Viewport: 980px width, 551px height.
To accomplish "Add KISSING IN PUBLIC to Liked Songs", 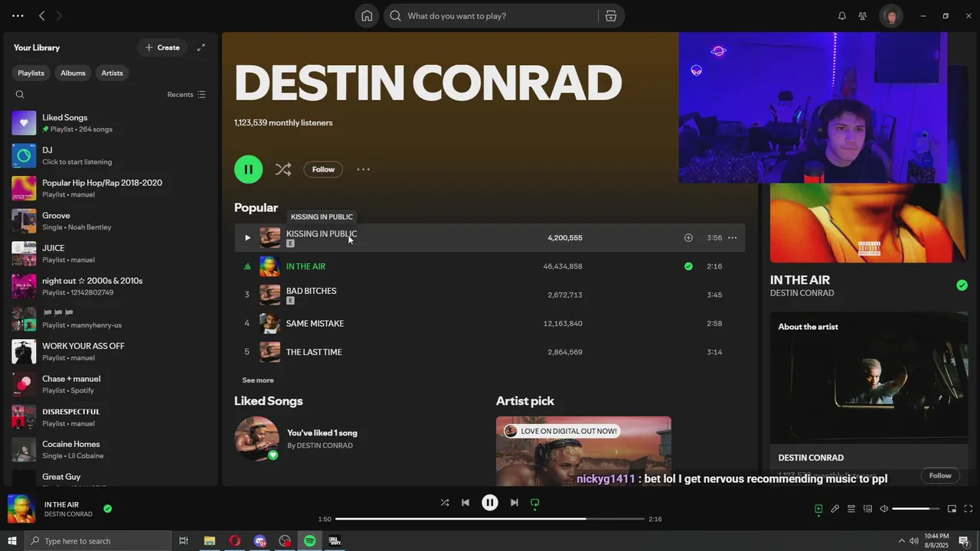I will click(688, 238).
